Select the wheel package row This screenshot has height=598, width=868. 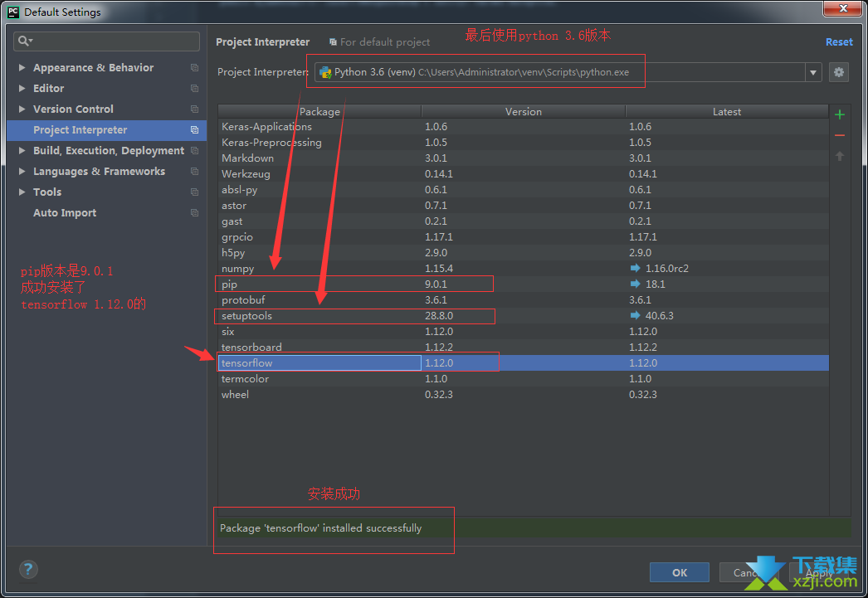523,395
